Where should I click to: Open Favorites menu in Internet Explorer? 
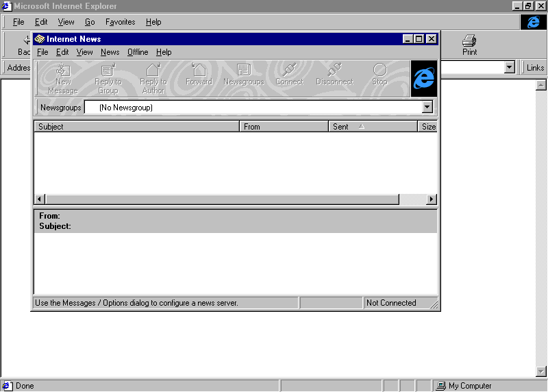121,22
